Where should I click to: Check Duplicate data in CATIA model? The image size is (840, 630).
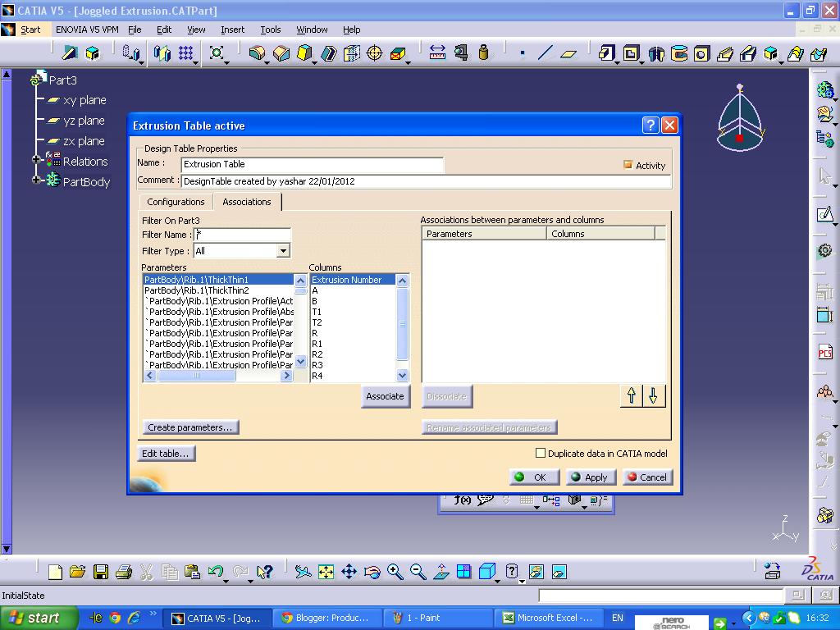[x=541, y=453]
